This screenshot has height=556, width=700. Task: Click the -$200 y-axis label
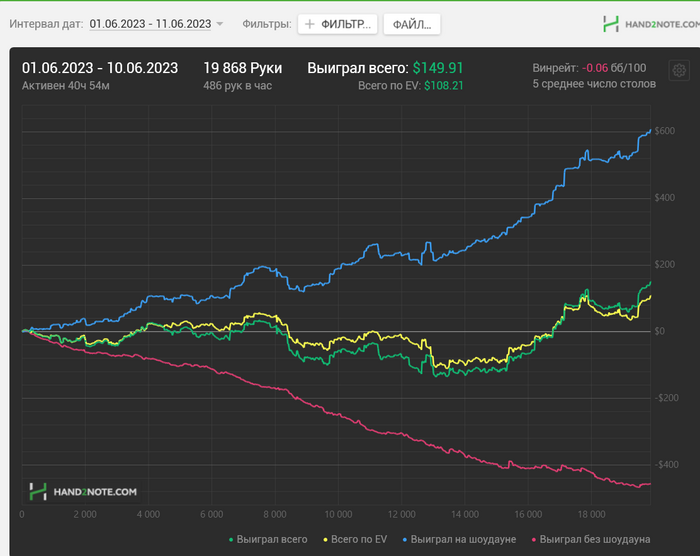coord(667,398)
